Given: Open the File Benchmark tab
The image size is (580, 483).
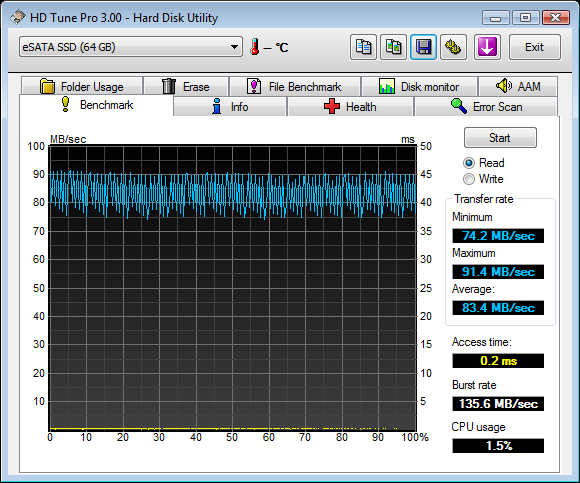Looking at the screenshot, I should [x=294, y=87].
